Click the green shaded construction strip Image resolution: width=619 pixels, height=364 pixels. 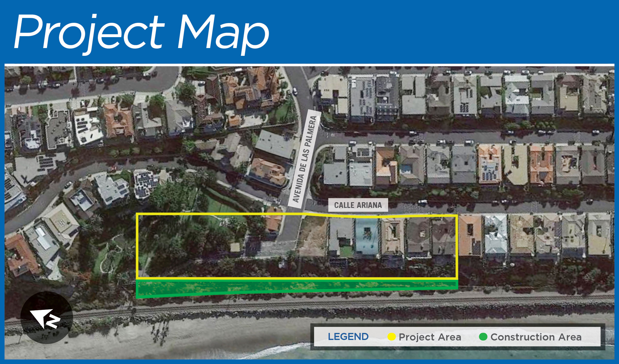pyautogui.click(x=297, y=288)
